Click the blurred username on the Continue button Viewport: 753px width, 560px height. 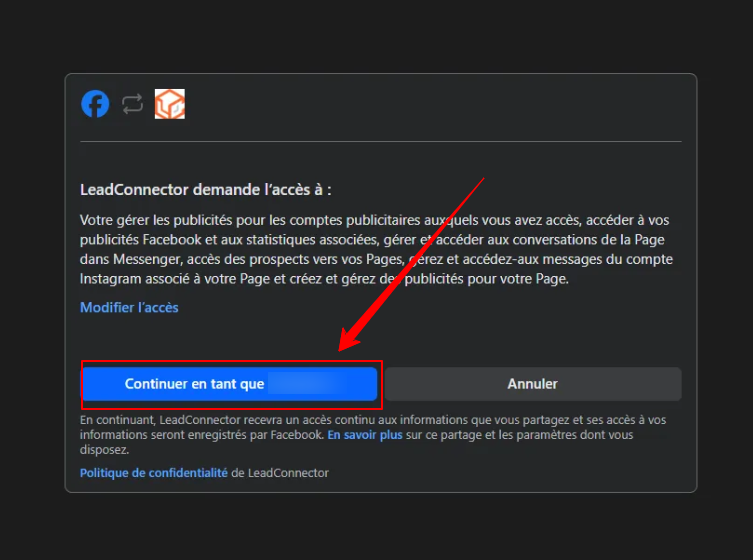[306, 384]
